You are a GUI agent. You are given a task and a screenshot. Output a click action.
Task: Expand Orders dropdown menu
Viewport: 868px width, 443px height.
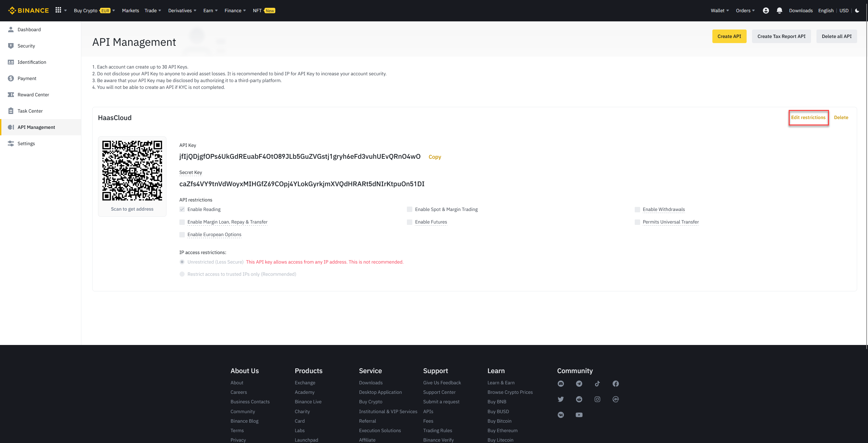pyautogui.click(x=745, y=11)
